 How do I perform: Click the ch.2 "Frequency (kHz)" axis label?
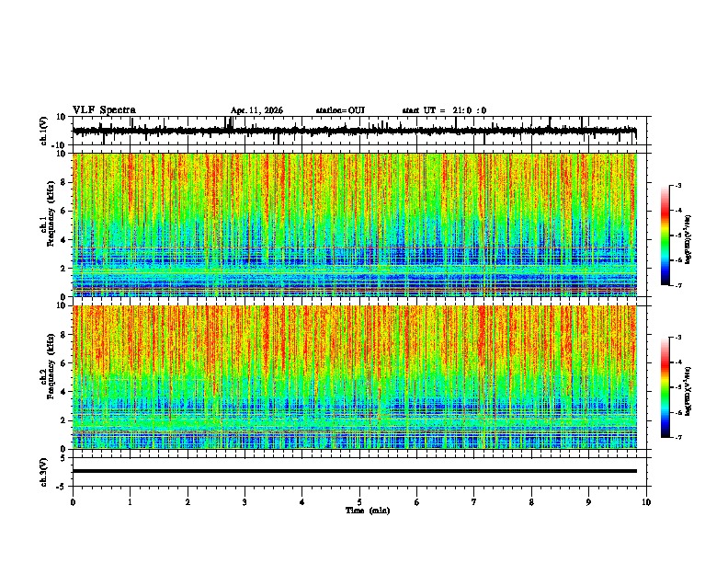pyautogui.click(x=51, y=366)
